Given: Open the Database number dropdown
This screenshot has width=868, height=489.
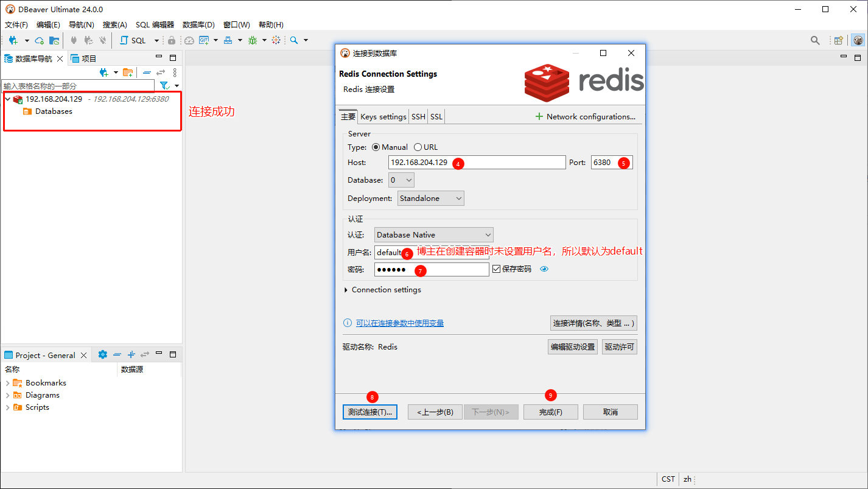Looking at the screenshot, I should 401,180.
